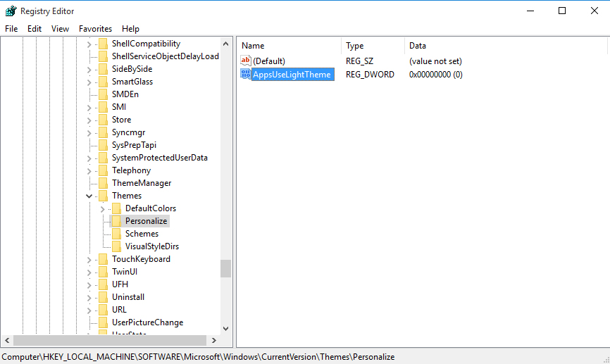This screenshot has height=364, width=610.
Task: Select the (Default) string value icon
Action: click(245, 61)
